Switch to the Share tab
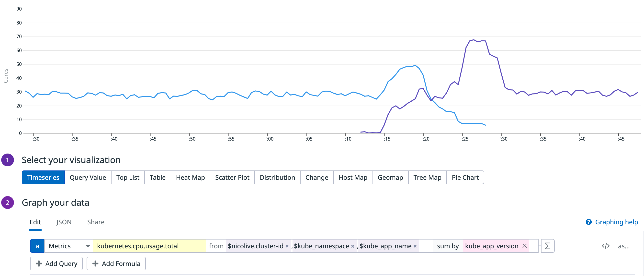Screen dimensions: 644x276 click(x=95, y=222)
